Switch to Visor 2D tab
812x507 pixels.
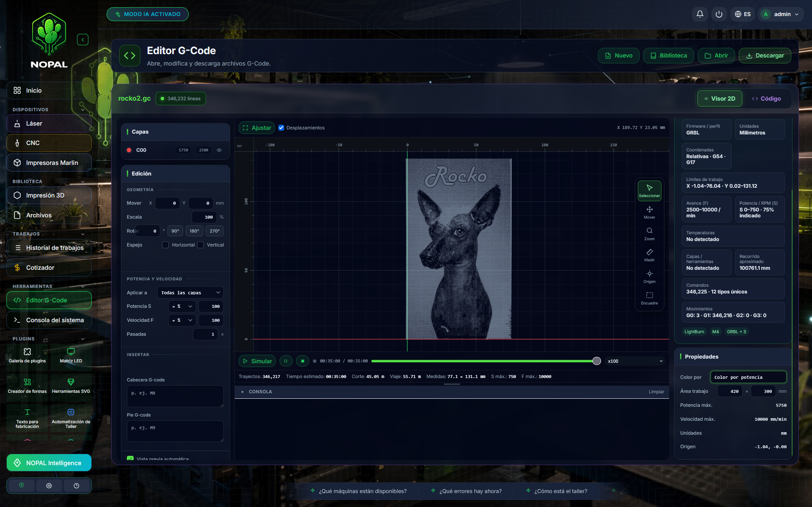tap(719, 99)
